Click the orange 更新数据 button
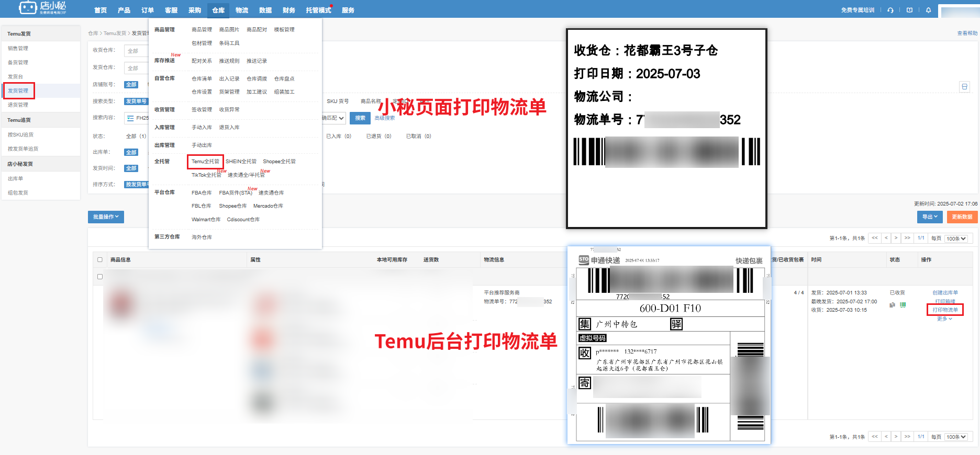Viewport: 980px width, 455px height. (x=962, y=217)
